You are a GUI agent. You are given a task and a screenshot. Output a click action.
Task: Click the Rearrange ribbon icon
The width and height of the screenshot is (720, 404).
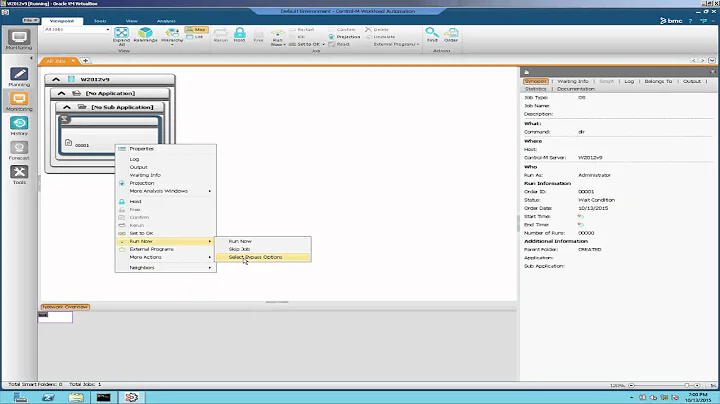pos(146,35)
